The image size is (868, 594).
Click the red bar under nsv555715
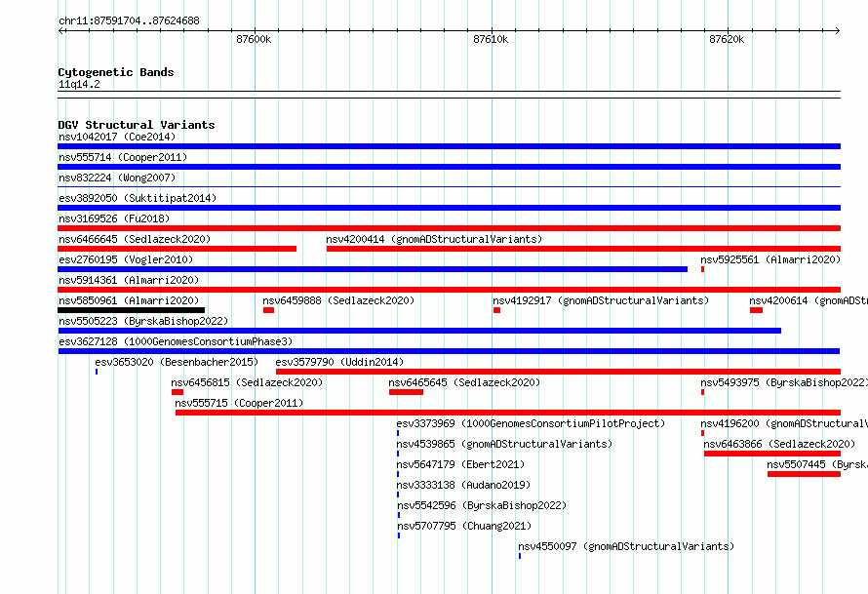tap(508, 413)
